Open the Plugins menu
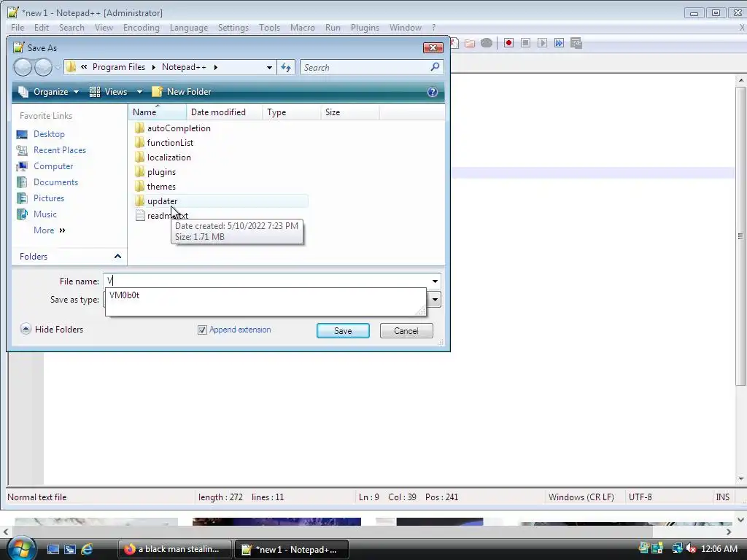The image size is (747, 560). click(x=365, y=28)
